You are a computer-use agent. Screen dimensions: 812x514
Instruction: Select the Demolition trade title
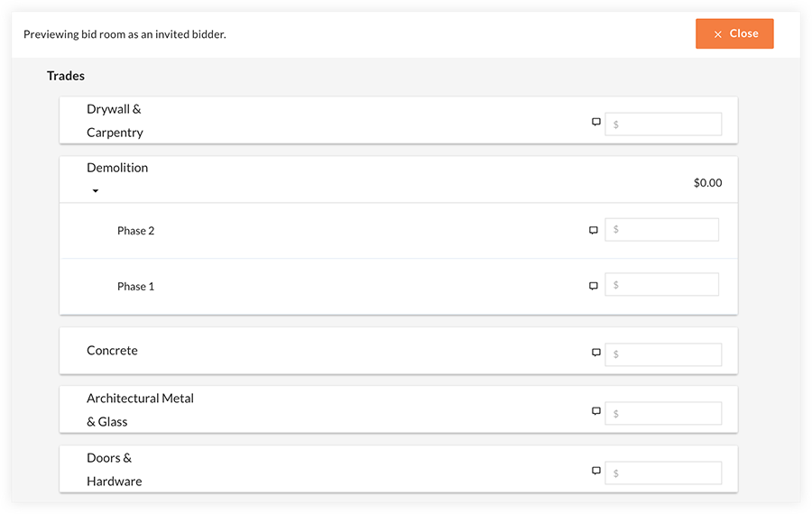117,168
